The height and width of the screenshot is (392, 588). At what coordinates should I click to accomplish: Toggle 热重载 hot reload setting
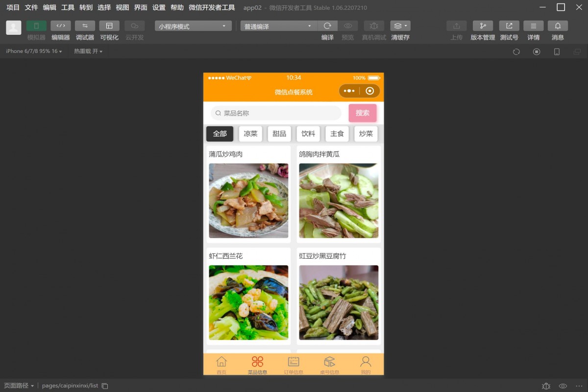click(88, 51)
